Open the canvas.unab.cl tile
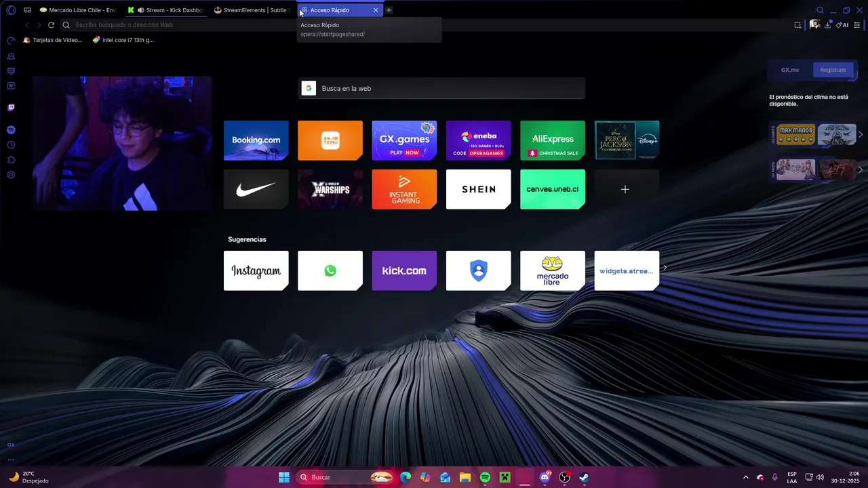This screenshot has width=868, height=488. click(553, 189)
